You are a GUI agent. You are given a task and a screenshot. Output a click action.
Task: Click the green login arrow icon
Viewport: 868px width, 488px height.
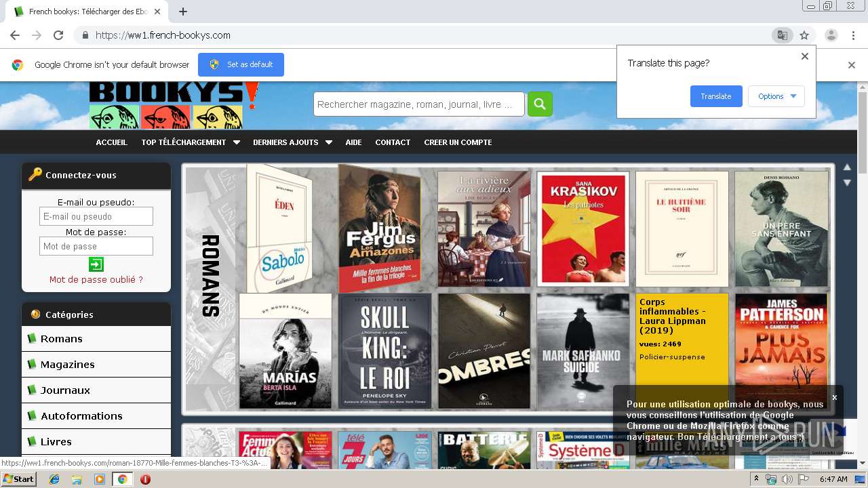[96, 264]
